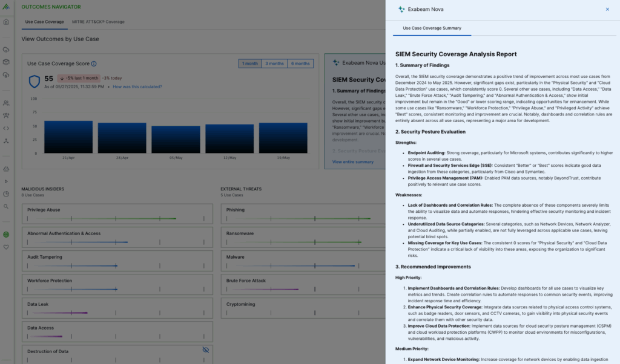Open the alert triangle icon in the sidebar
Image resolution: width=620 pixels, height=364 pixels.
[x=6, y=170]
